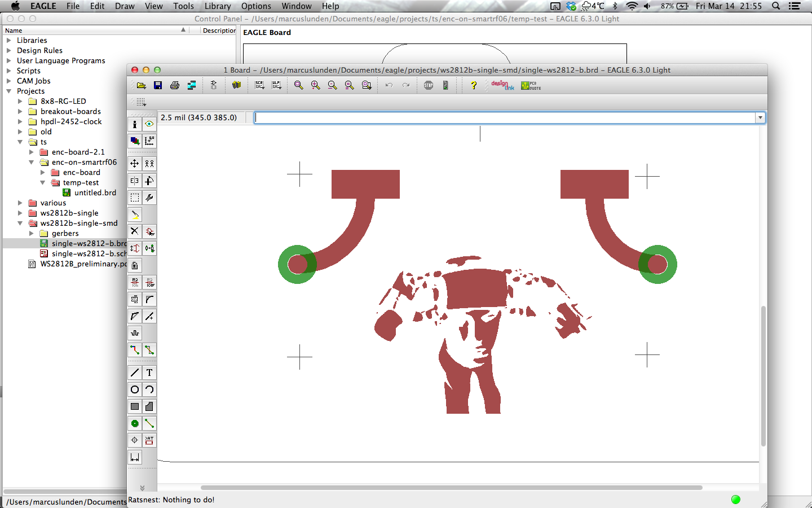Open the Options menu
The width and height of the screenshot is (812, 508).
(256, 6)
